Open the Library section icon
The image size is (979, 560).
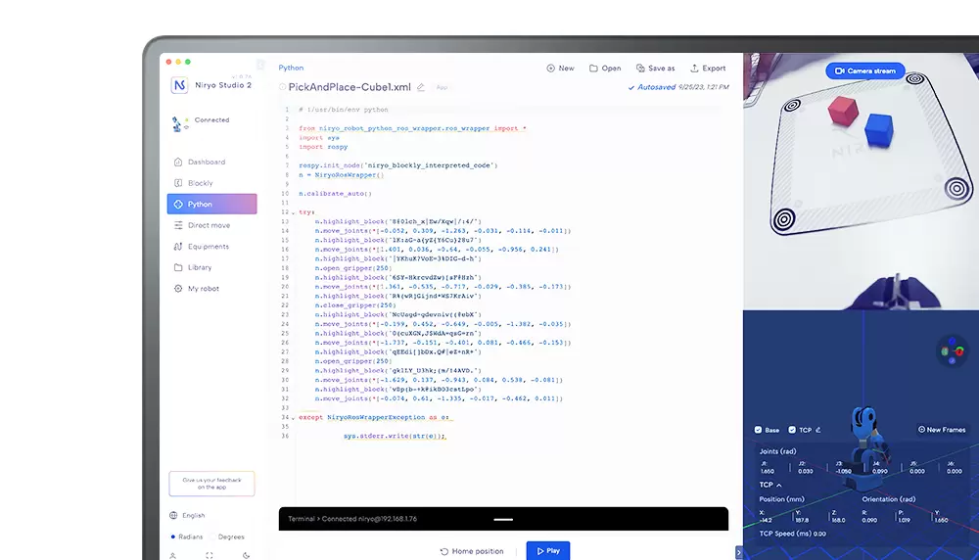coord(178,267)
